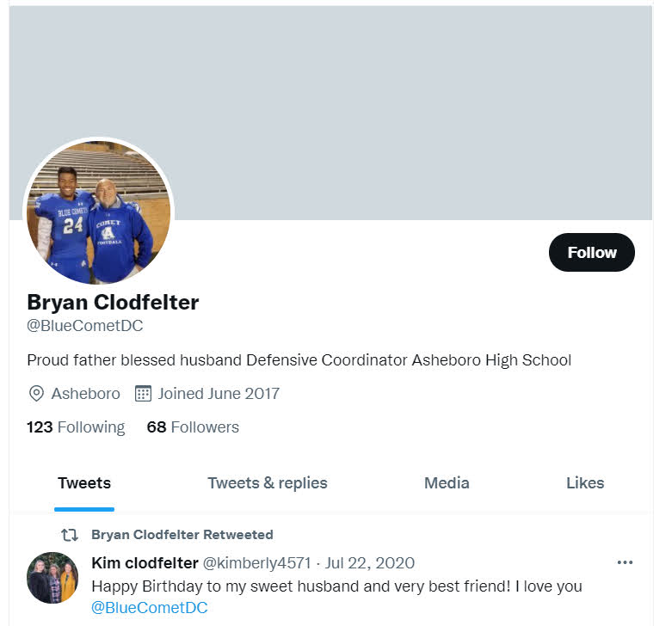View the 123 Following list

click(x=76, y=427)
